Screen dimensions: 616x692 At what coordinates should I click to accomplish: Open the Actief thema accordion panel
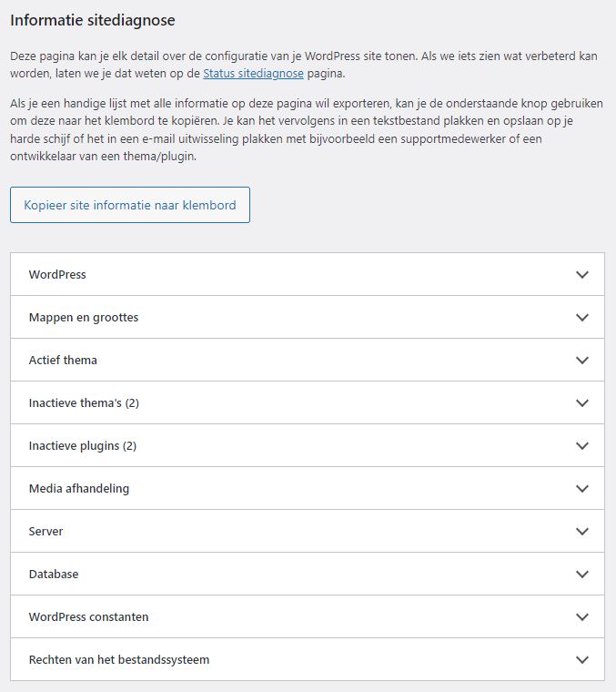63,361
